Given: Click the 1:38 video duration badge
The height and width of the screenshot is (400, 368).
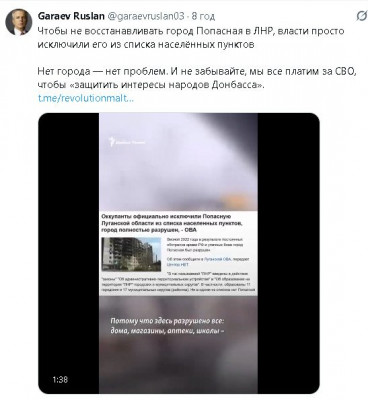Looking at the screenshot, I should pos(60,379).
